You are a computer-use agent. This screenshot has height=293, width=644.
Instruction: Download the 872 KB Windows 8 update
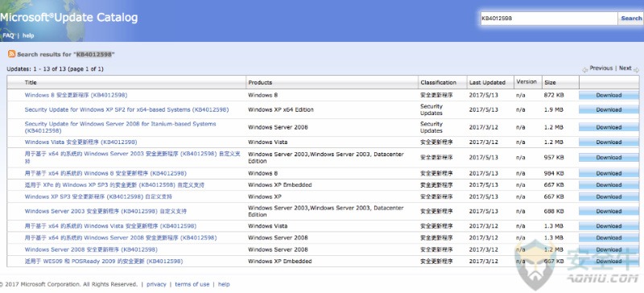click(x=609, y=95)
